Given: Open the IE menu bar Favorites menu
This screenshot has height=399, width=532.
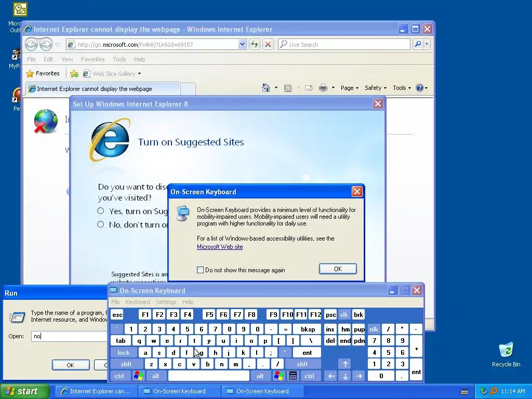Looking at the screenshot, I should (92, 59).
